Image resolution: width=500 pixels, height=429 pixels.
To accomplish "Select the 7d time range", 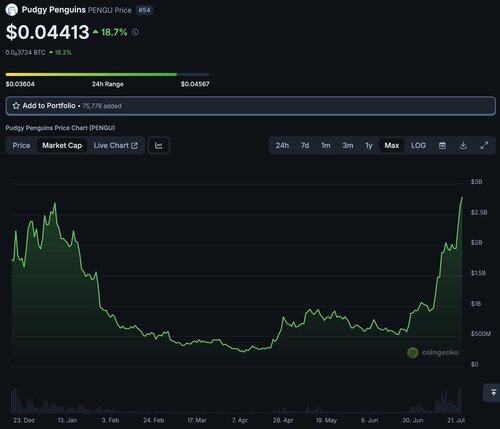I will pyautogui.click(x=305, y=146).
